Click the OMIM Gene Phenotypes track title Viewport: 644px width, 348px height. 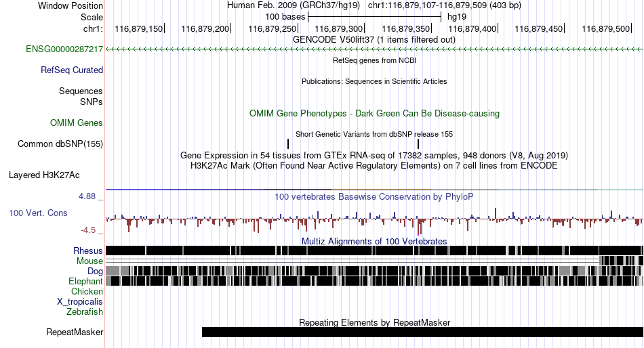pos(374,113)
